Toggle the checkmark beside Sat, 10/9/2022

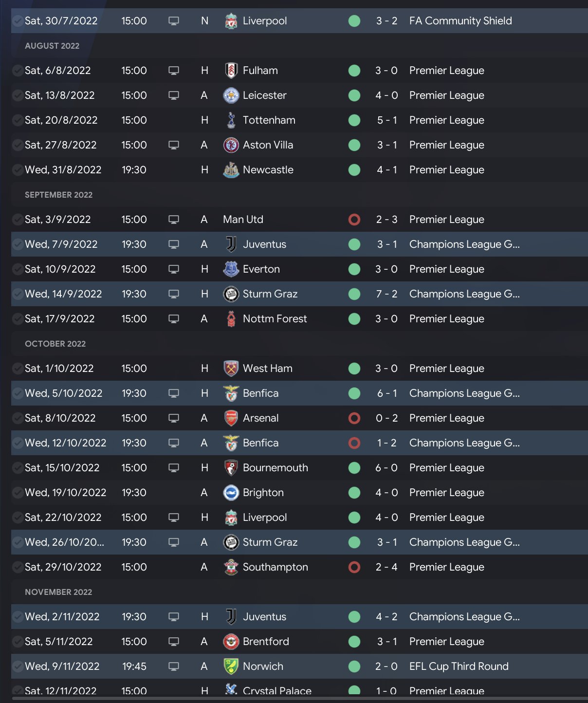tap(18, 269)
